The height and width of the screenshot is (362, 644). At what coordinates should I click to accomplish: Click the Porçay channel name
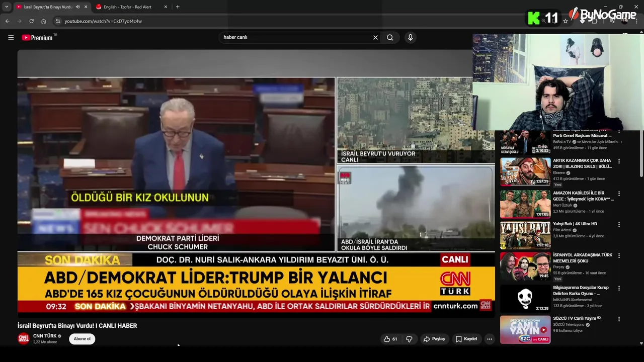tap(559, 267)
